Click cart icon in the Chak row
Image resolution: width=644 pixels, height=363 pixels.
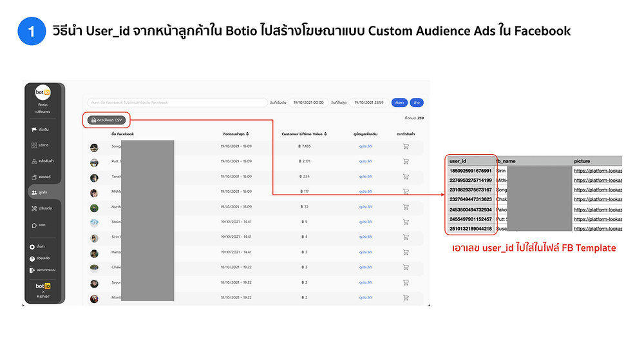click(x=406, y=268)
